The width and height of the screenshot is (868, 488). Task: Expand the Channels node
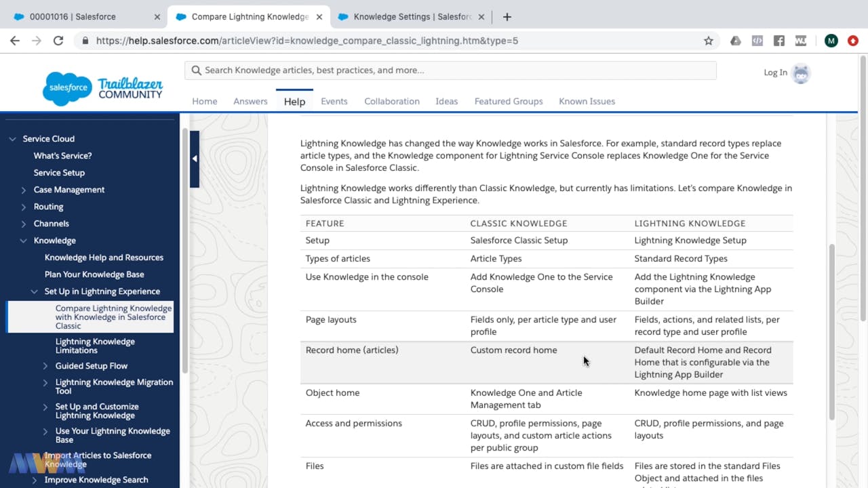coord(24,224)
